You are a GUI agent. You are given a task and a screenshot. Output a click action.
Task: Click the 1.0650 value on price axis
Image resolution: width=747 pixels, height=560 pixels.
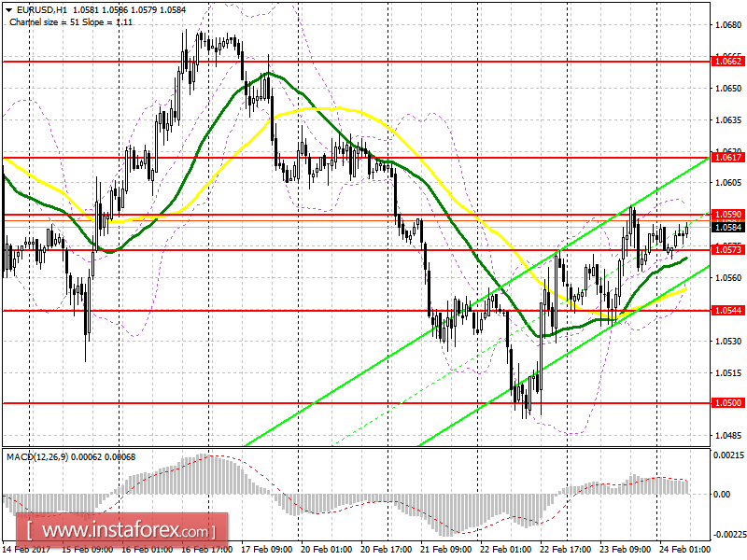pos(728,88)
